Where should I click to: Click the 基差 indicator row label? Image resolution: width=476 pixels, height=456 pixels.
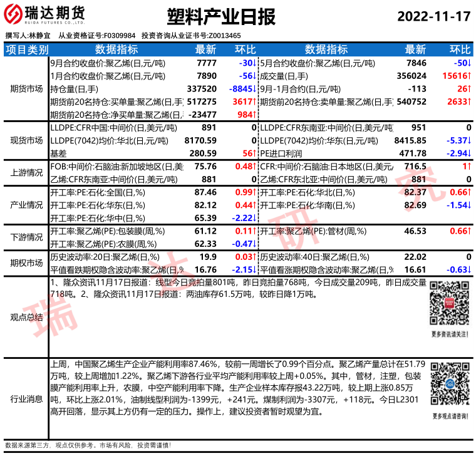tap(58, 153)
